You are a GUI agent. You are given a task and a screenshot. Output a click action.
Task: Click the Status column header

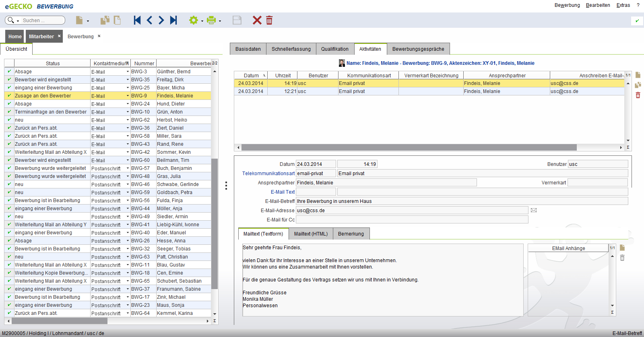click(x=52, y=63)
